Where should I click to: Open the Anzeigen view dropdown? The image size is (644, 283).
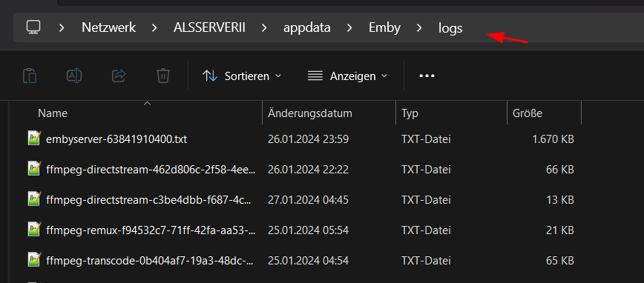347,76
